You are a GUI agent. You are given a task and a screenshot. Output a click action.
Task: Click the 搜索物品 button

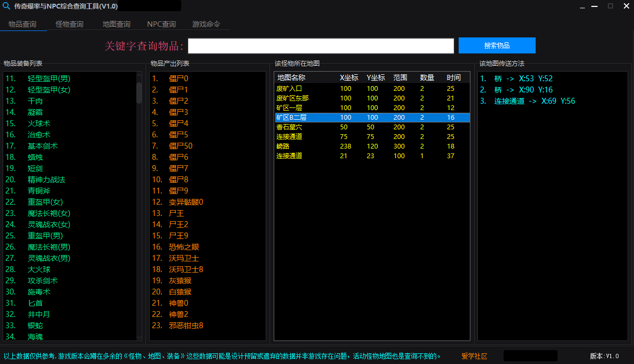497,45
